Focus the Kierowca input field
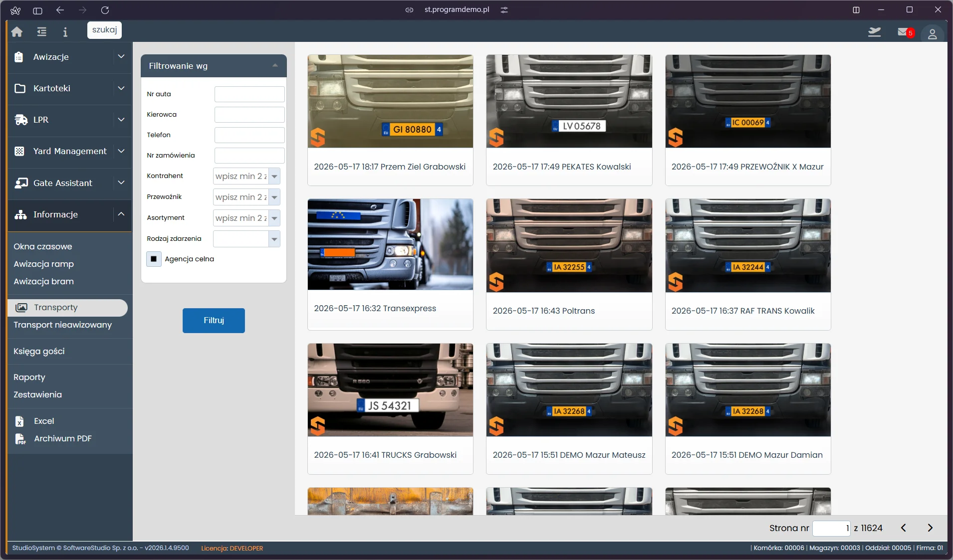 tap(249, 115)
